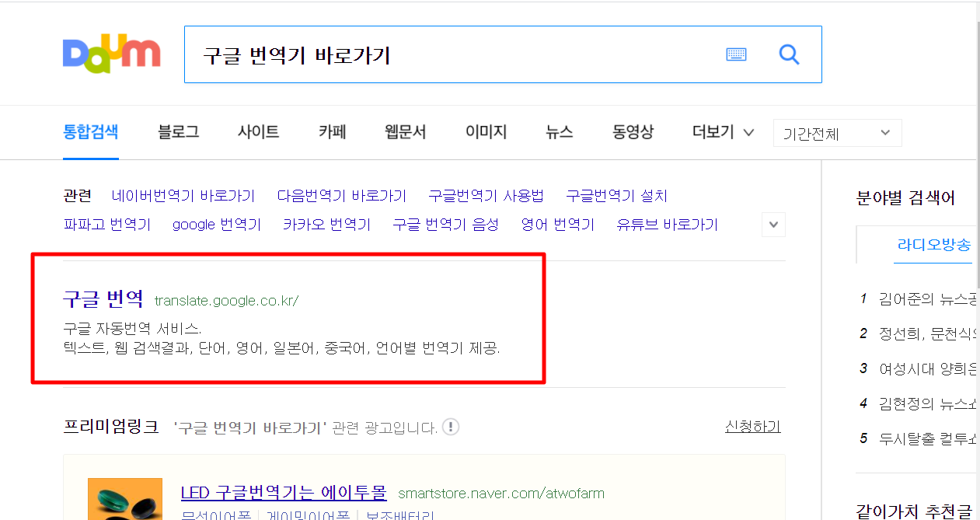Click related search 유튜브 바로가기
Viewport: 980px width, 520px height.
point(668,225)
